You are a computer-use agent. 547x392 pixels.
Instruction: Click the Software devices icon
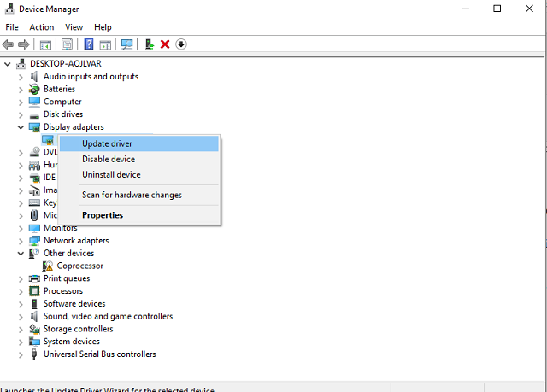[34, 303]
